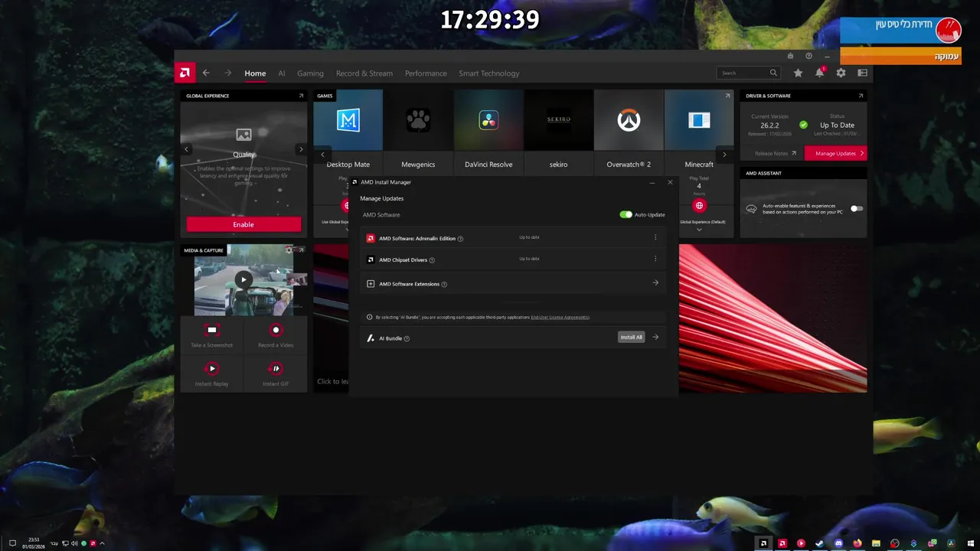
Task: Open more options for AMD Software: Adrenalin Edition
Action: point(655,237)
